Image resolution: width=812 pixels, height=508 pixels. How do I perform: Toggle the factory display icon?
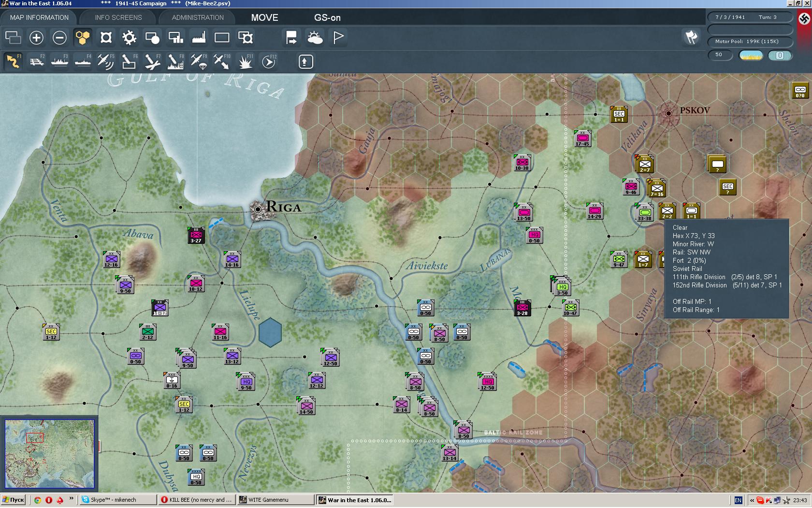[199, 37]
